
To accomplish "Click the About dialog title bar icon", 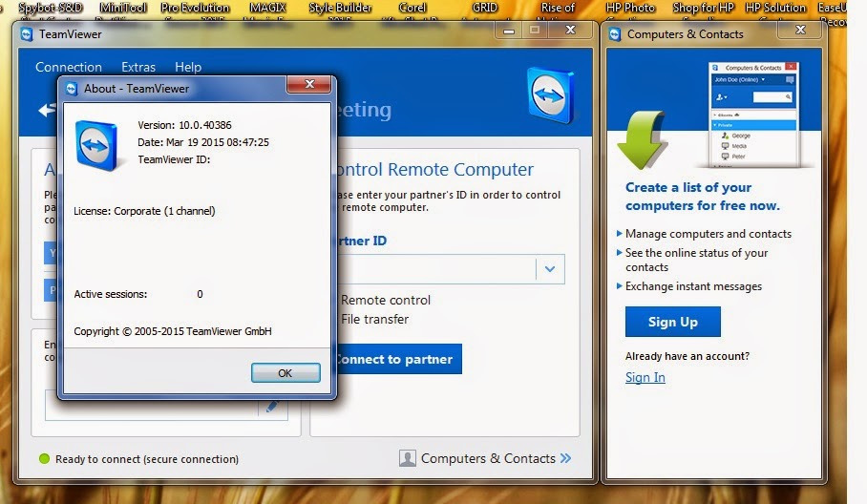I will coord(72,89).
